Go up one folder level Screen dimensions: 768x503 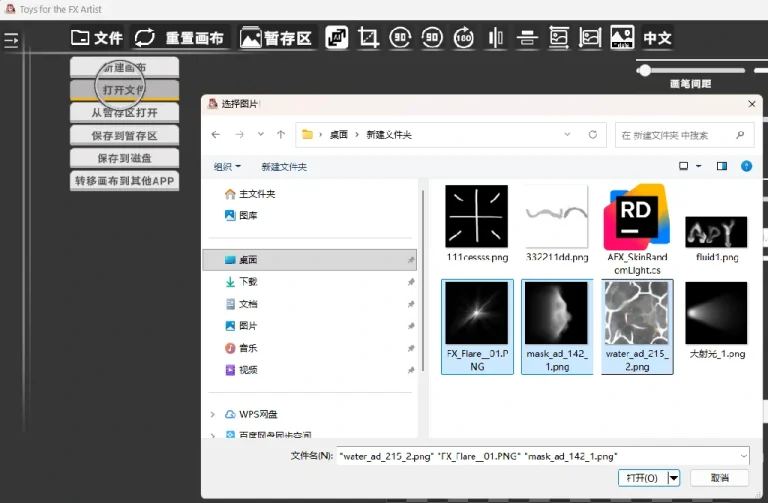click(281, 134)
